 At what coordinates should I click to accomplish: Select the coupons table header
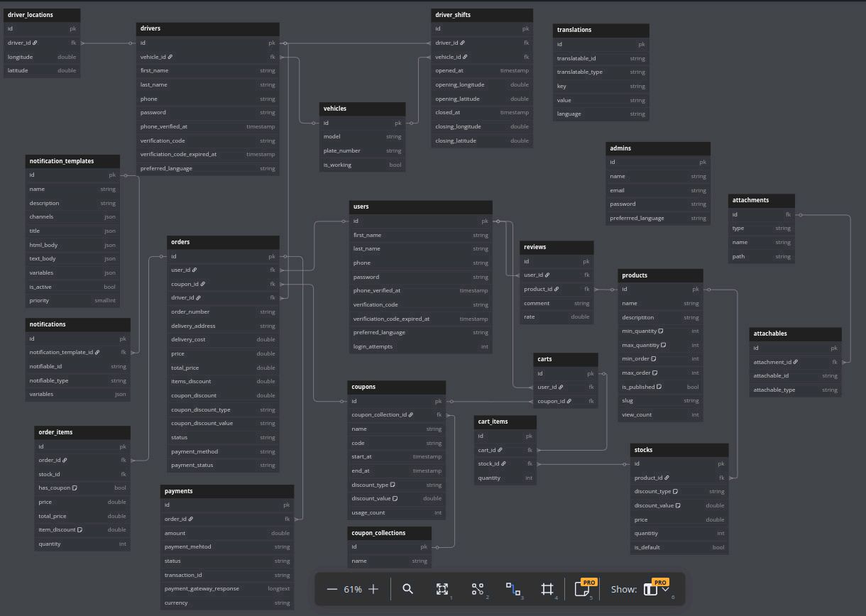click(x=397, y=387)
